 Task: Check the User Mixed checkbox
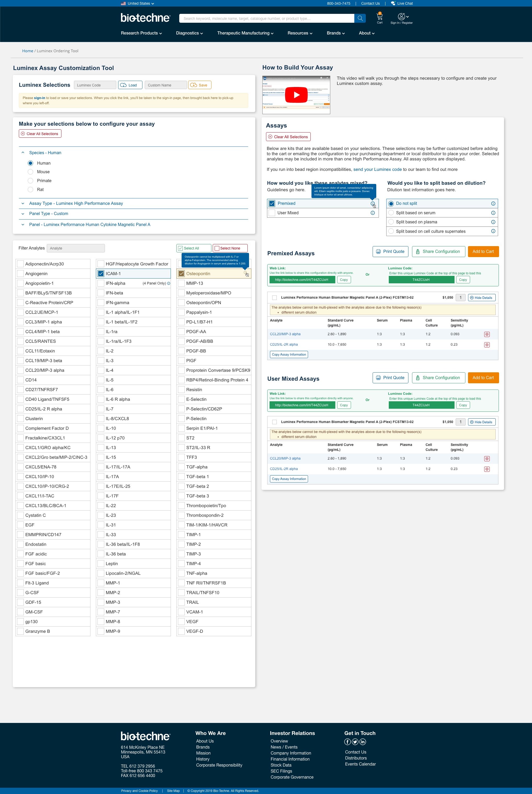tap(272, 213)
